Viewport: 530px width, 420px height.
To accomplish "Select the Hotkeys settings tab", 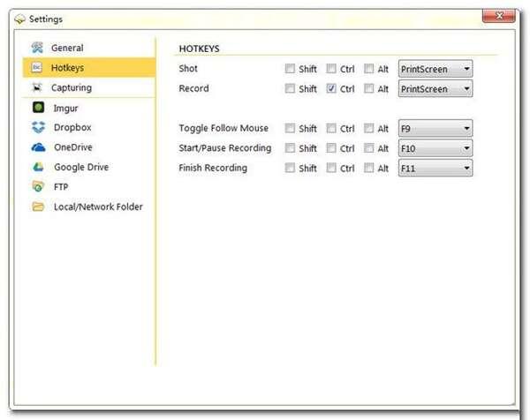I will [68, 68].
